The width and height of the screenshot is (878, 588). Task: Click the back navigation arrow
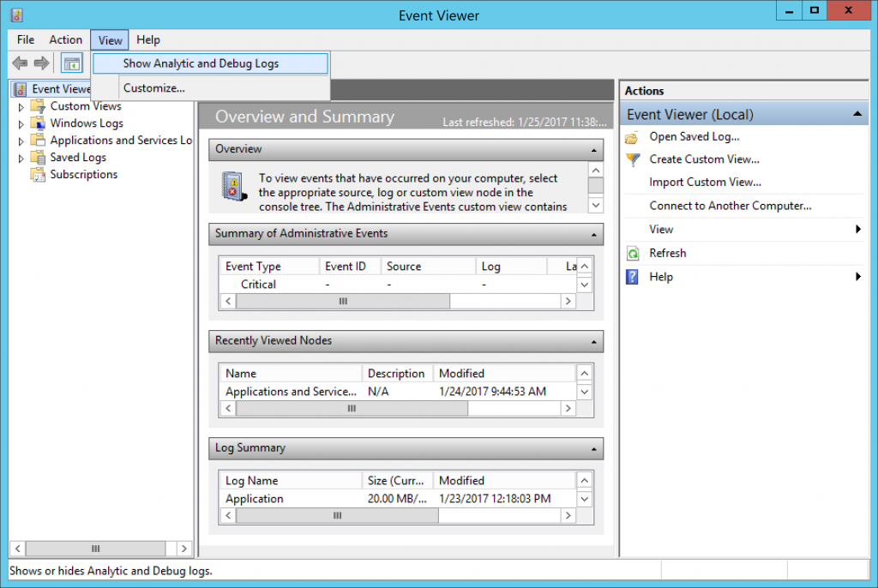[x=19, y=62]
